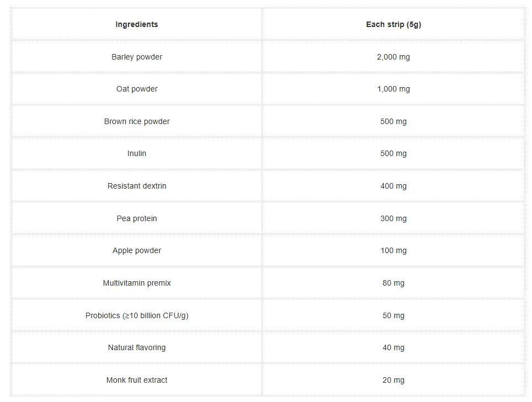
Task: Select the 2,000 mg value
Action: (394, 57)
